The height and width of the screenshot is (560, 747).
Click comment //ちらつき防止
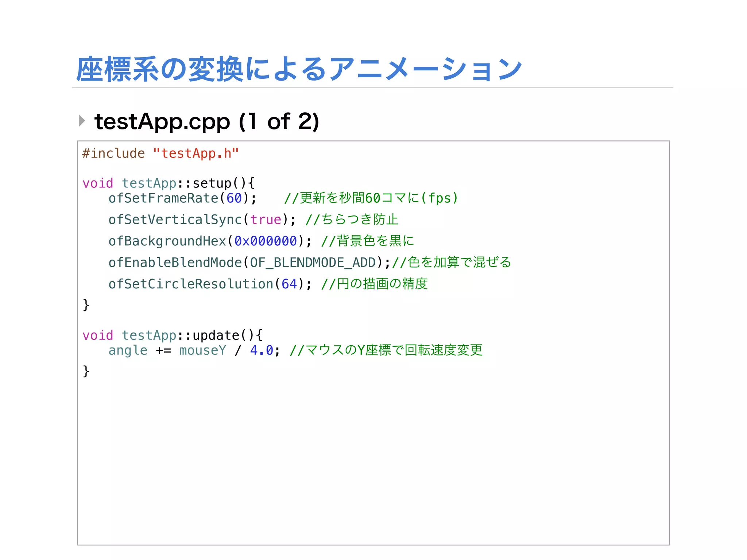click(x=352, y=219)
